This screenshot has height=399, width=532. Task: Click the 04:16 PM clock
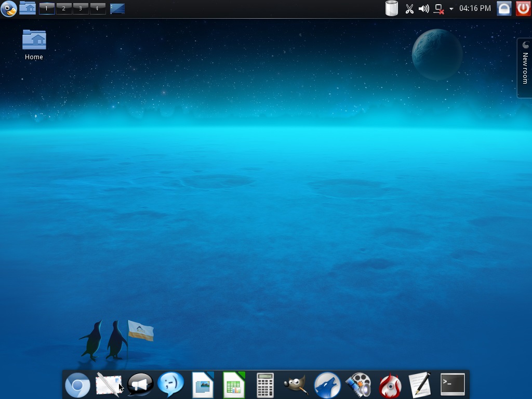coord(475,8)
